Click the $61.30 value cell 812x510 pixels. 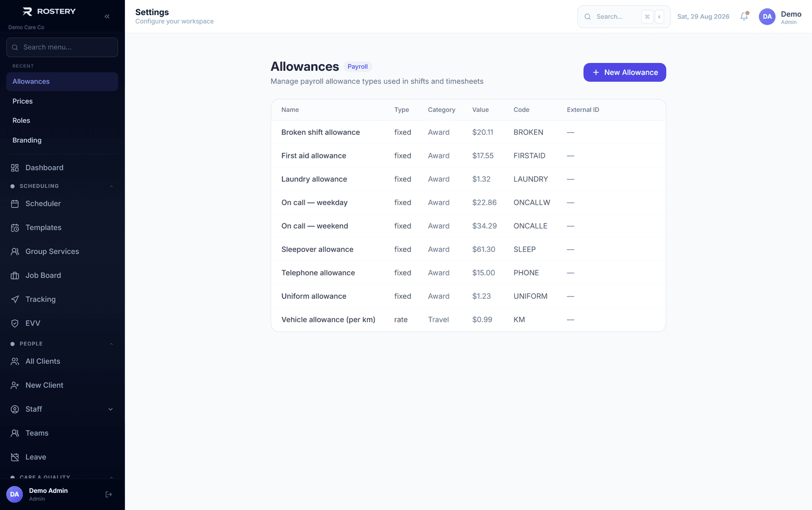pyautogui.click(x=484, y=249)
